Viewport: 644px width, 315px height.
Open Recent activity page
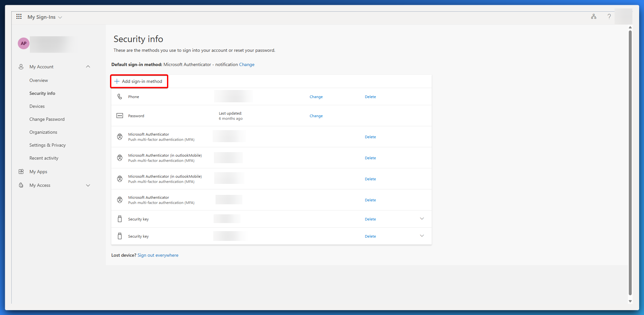point(44,158)
